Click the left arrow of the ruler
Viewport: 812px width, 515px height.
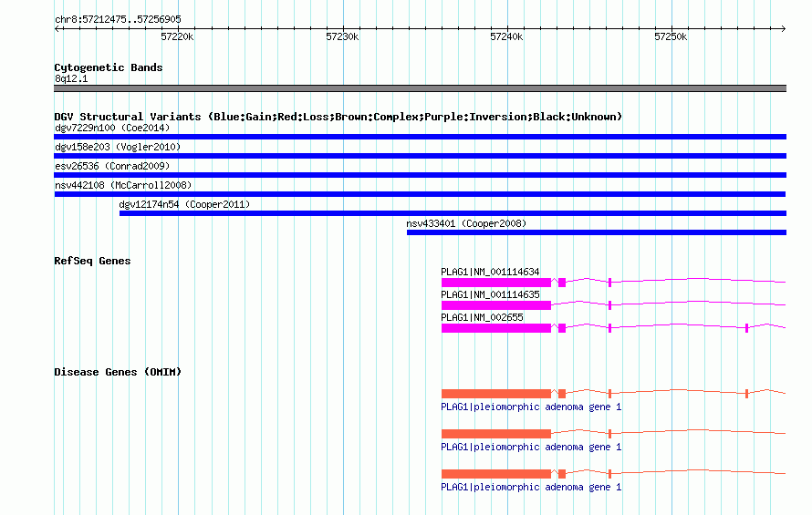(57, 28)
